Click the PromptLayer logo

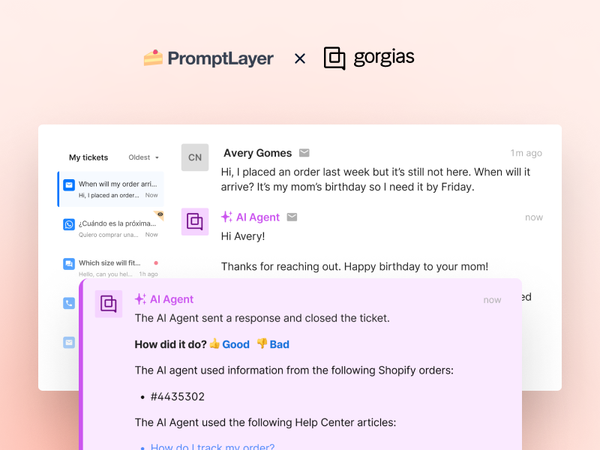point(208,58)
